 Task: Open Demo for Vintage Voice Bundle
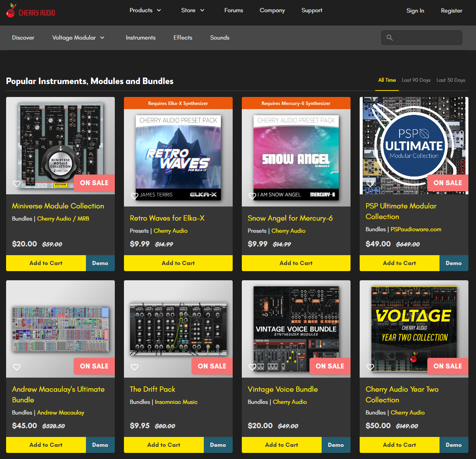[x=336, y=445]
